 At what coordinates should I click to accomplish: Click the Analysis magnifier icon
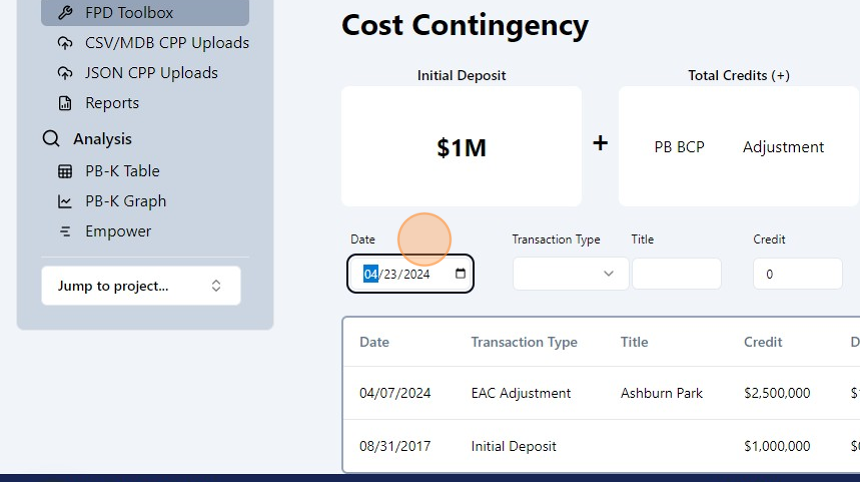coord(51,139)
